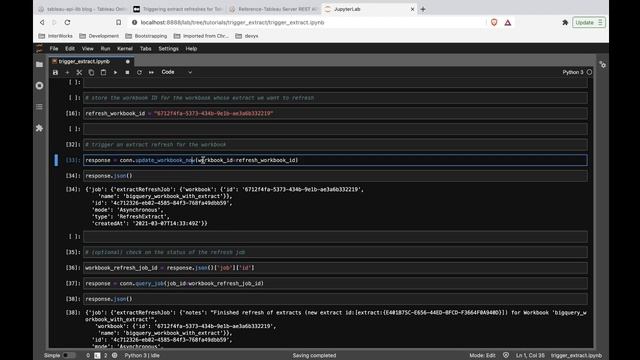Reload the page with the browser refresh icon
Screen dimensions: 640x360
point(67,22)
